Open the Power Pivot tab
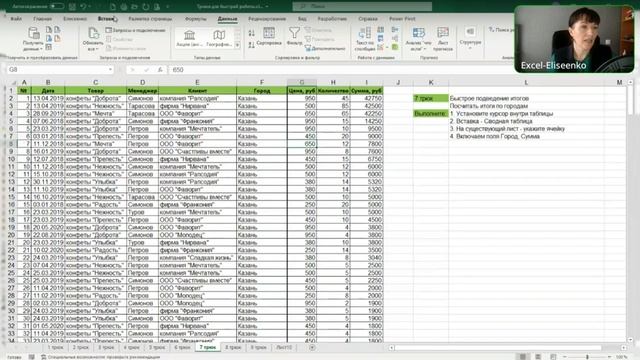The width and height of the screenshot is (640, 360). click(x=402, y=19)
